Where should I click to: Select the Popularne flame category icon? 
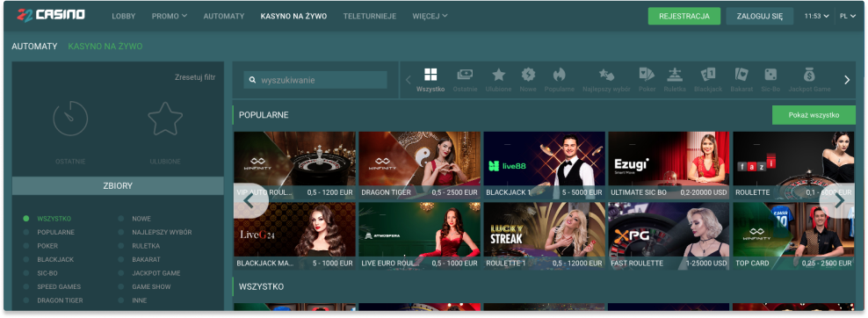pyautogui.click(x=559, y=75)
